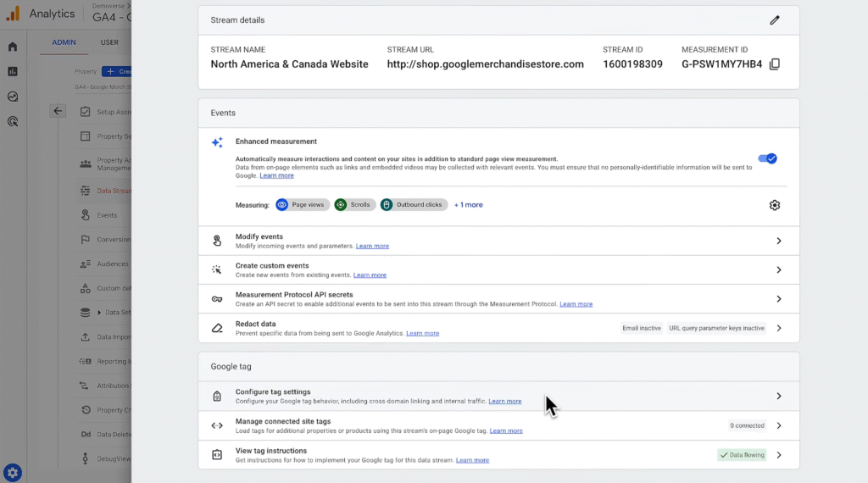Click the Data Import upload icon
868x483 pixels.
86,337
